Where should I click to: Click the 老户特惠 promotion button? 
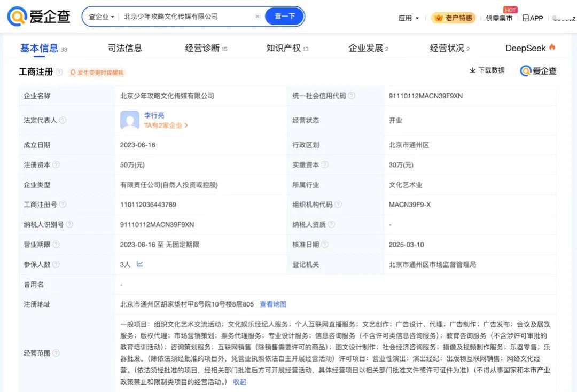pyautogui.click(x=454, y=18)
